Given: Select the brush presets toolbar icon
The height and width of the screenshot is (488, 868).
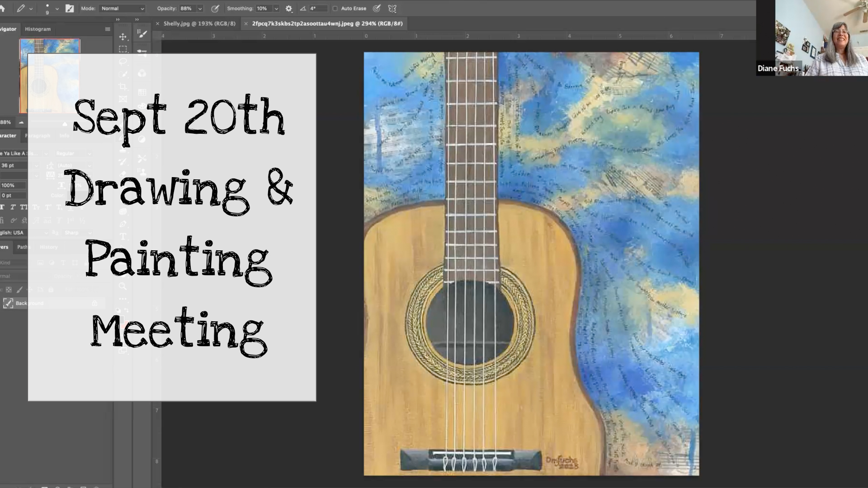Looking at the screenshot, I should click(142, 34).
